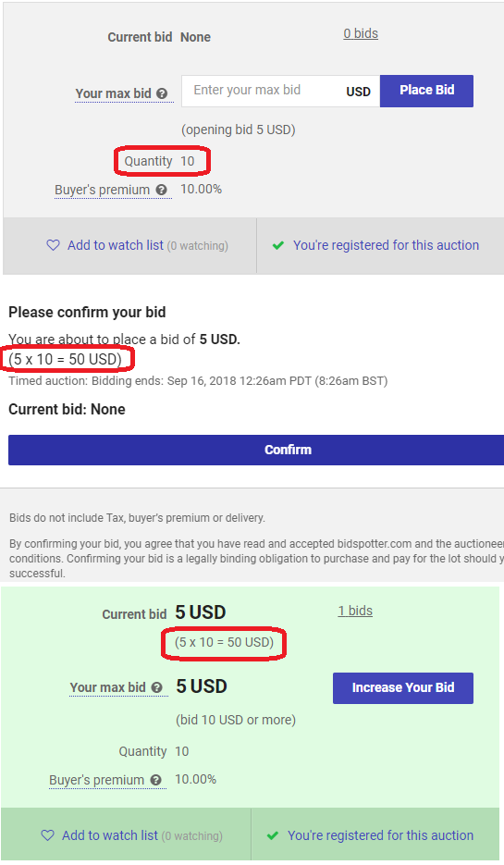Image resolution: width=504 pixels, height=865 pixels.
Task: Click 'Add to watch list' in the green panel
Action: [x=110, y=835]
